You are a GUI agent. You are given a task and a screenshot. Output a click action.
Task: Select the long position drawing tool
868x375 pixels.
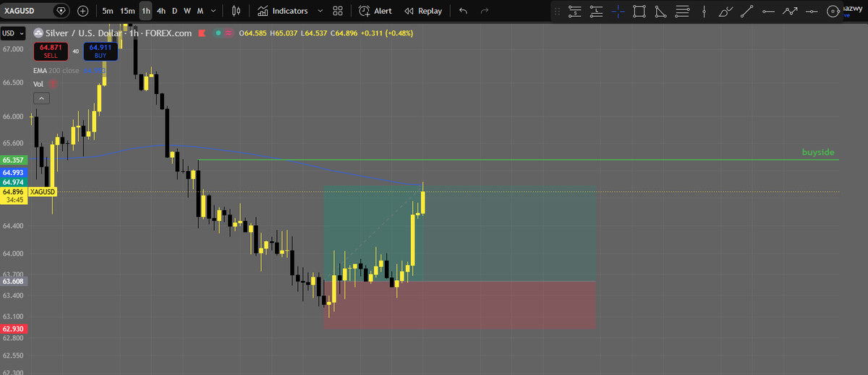pos(597,11)
